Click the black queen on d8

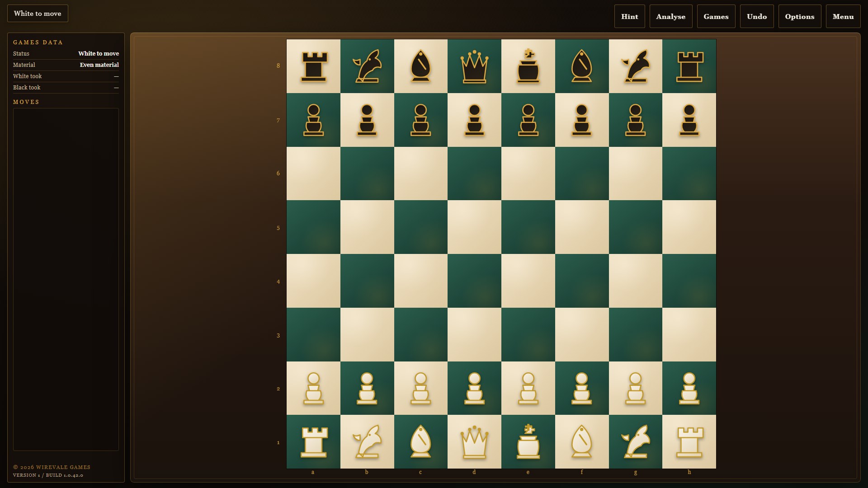(x=474, y=66)
